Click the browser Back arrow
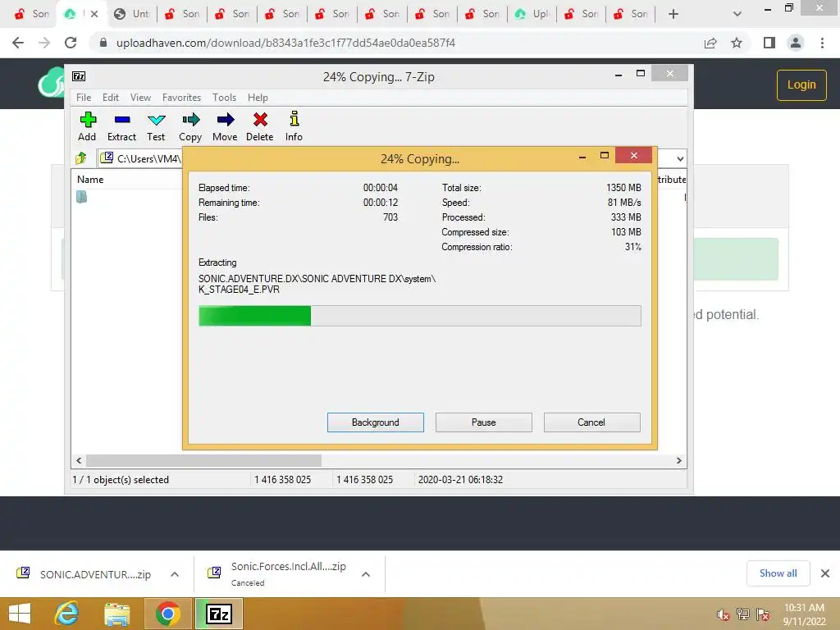Image resolution: width=840 pixels, height=630 pixels. click(18, 43)
